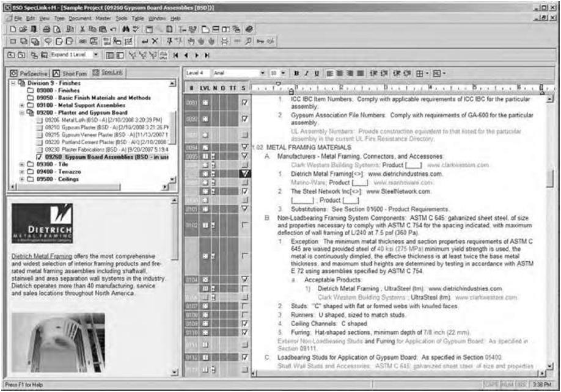
Task: Toggle checkbox for Gypsum Association File Numbers
Action: tap(244, 118)
